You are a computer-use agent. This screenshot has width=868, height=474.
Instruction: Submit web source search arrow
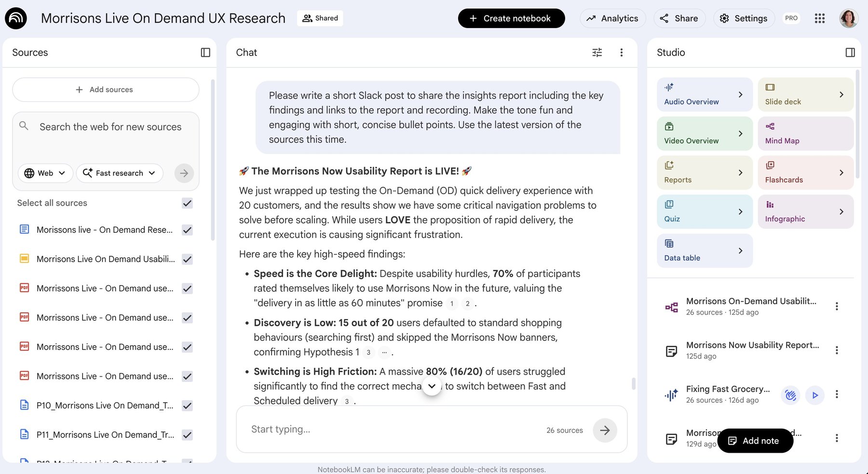click(x=184, y=173)
